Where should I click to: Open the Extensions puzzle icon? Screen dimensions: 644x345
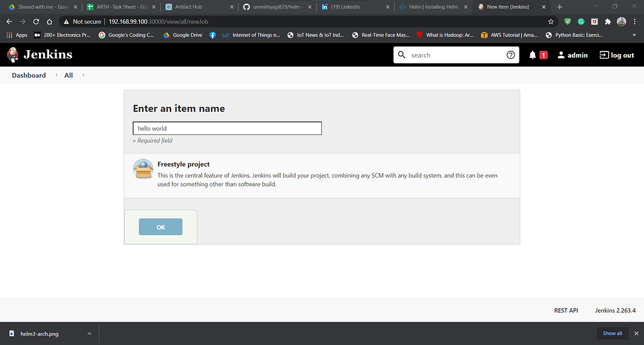pos(608,22)
